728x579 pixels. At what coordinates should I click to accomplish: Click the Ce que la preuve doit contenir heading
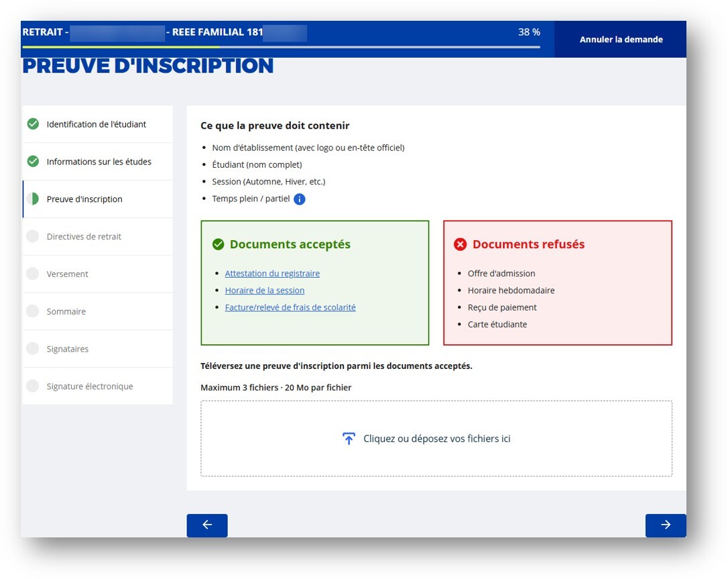(x=275, y=125)
